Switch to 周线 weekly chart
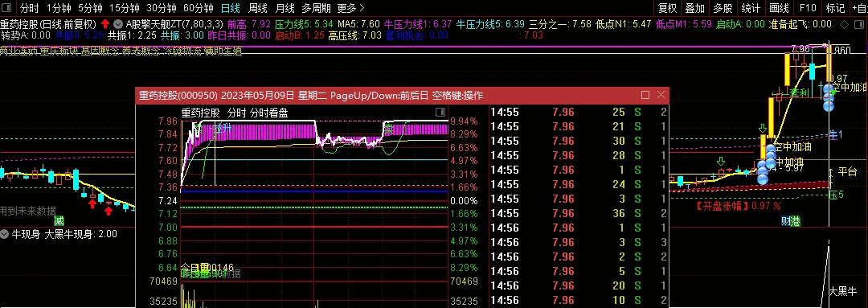The image size is (868, 308). pos(258,8)
